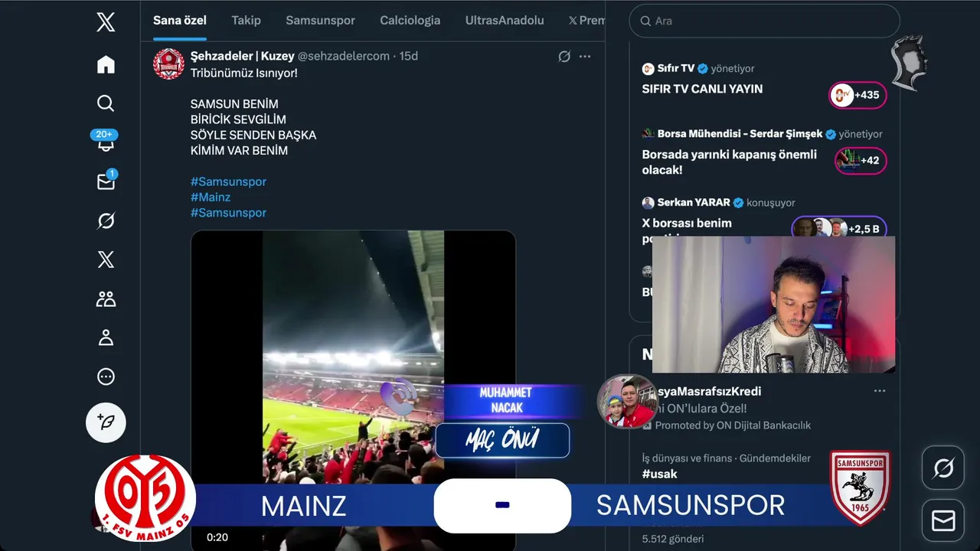
Task: Open the Home icon in sidebar
Action: tap(106, 65)
